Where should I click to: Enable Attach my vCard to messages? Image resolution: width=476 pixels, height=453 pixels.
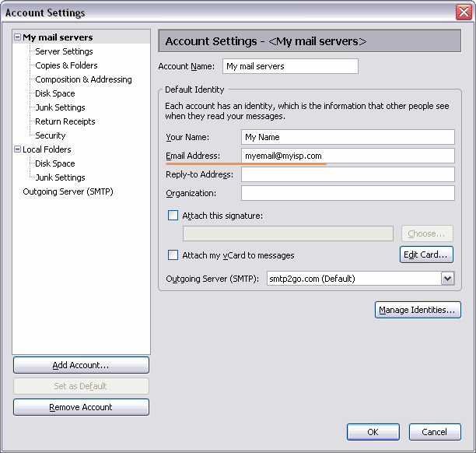click(x=173, y=255)
